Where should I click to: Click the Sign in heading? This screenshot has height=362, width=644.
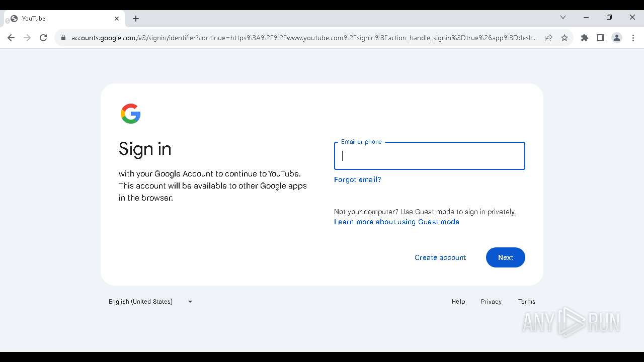click(145, 149)
